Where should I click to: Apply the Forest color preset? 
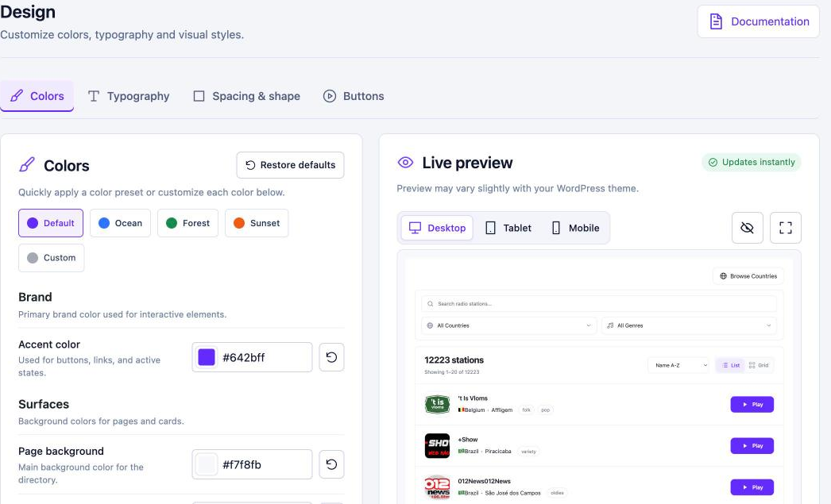point(187,223)
